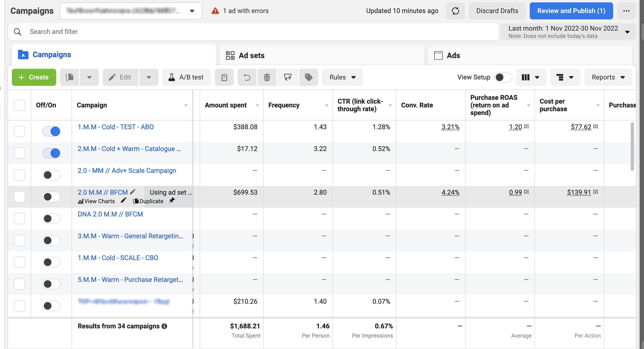Open the Reports dropdown menu
This screenshot has width=644, height=349.
tap(608, 77)
